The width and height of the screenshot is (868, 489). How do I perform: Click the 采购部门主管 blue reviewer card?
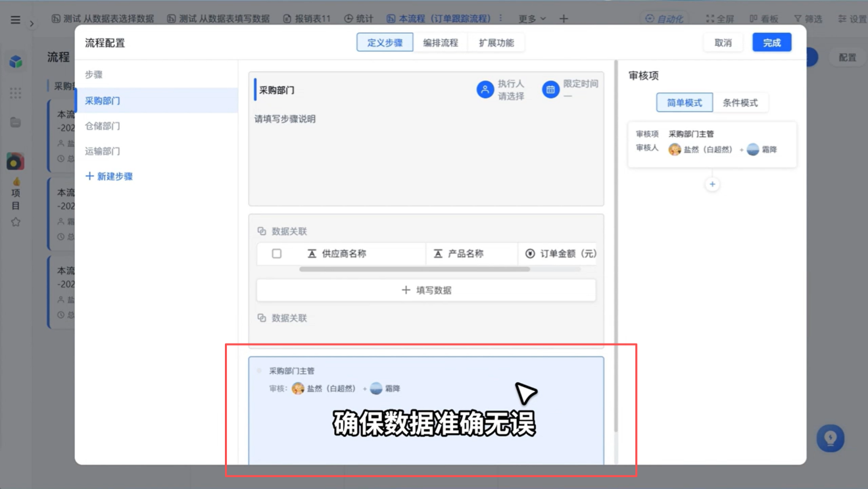click(x=426, y=411)
